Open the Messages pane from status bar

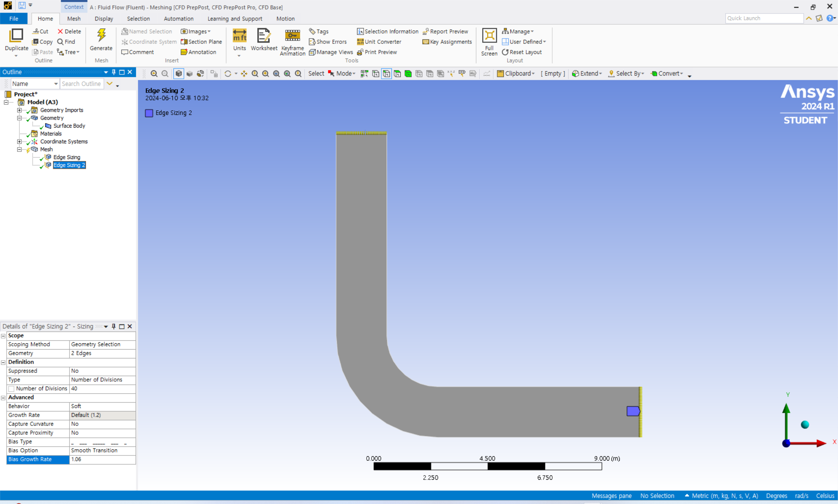click(611, 496)
